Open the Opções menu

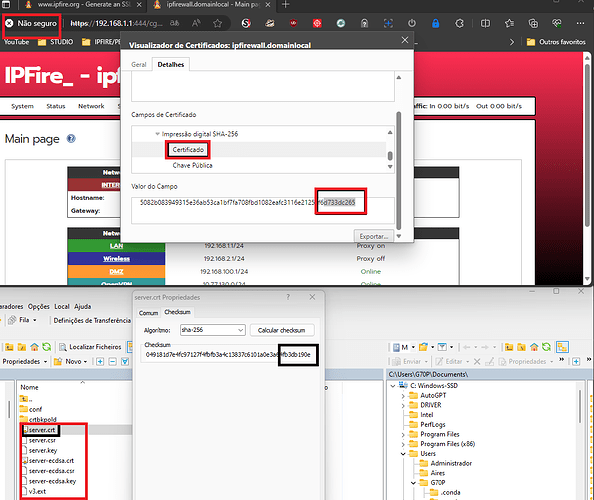tap(39, 306)
